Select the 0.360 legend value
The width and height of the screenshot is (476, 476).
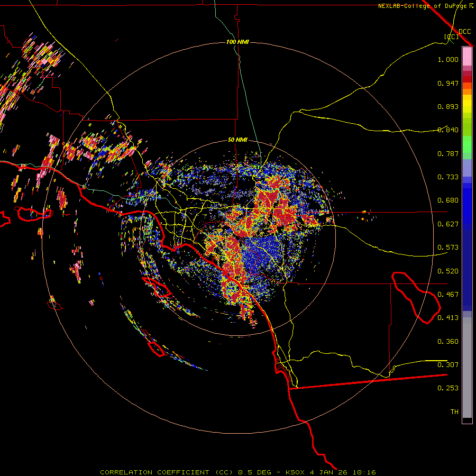448,342
